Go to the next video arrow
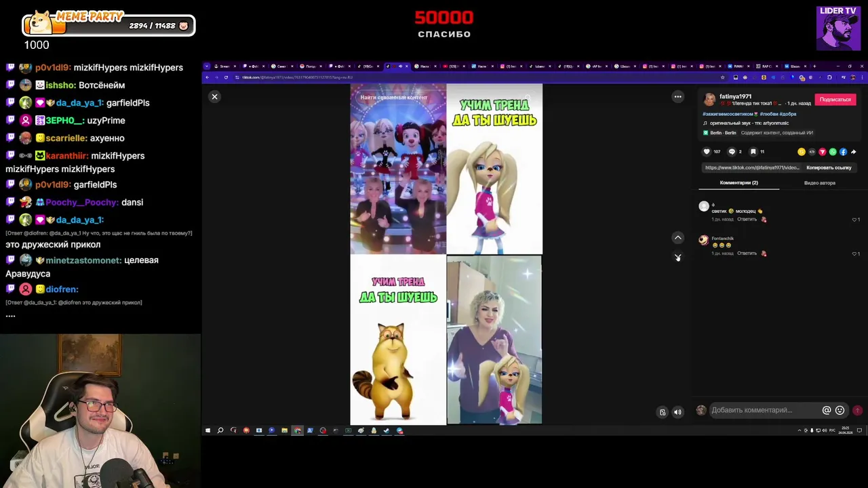868x488 pixels. [677, 257]
